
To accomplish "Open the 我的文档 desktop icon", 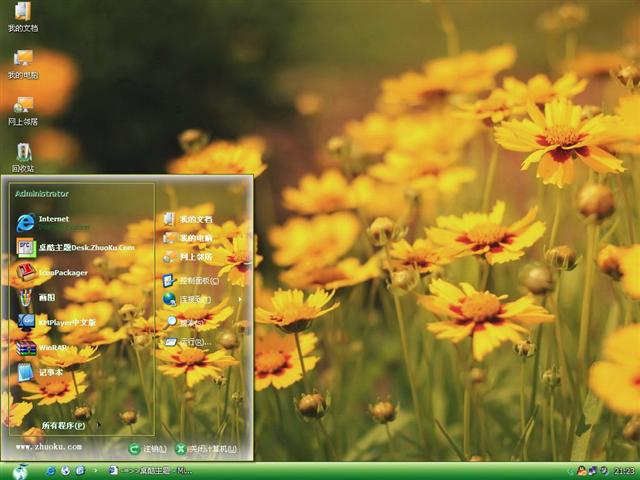I will (23, 17).
